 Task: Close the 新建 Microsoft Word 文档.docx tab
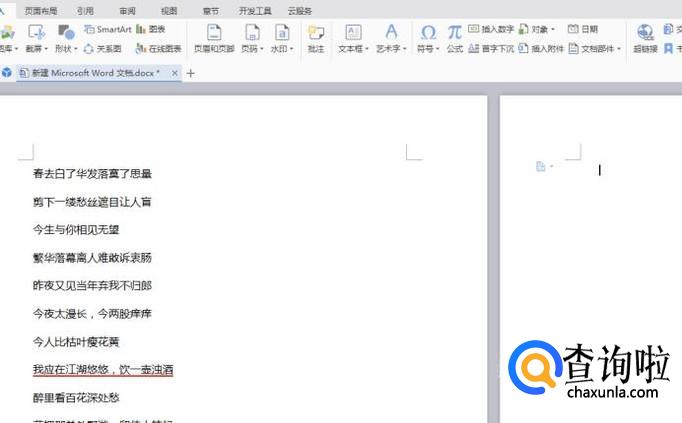(175, 73)
